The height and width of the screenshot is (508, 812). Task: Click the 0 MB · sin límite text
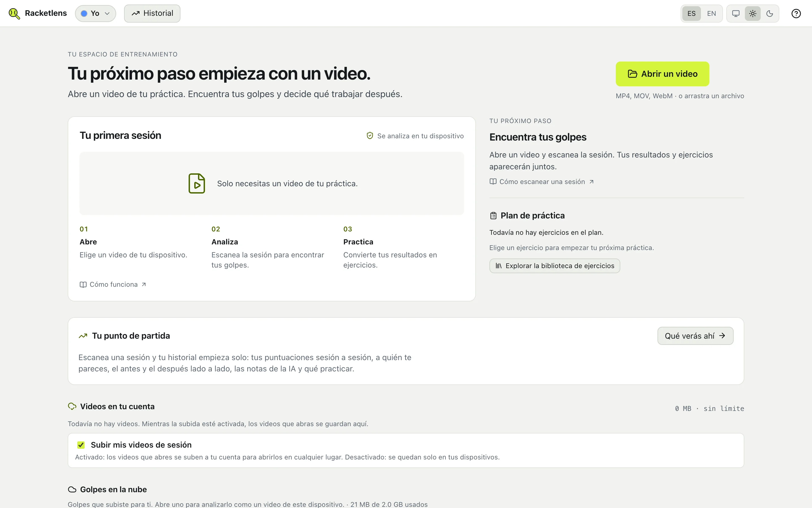click(709, 409)
